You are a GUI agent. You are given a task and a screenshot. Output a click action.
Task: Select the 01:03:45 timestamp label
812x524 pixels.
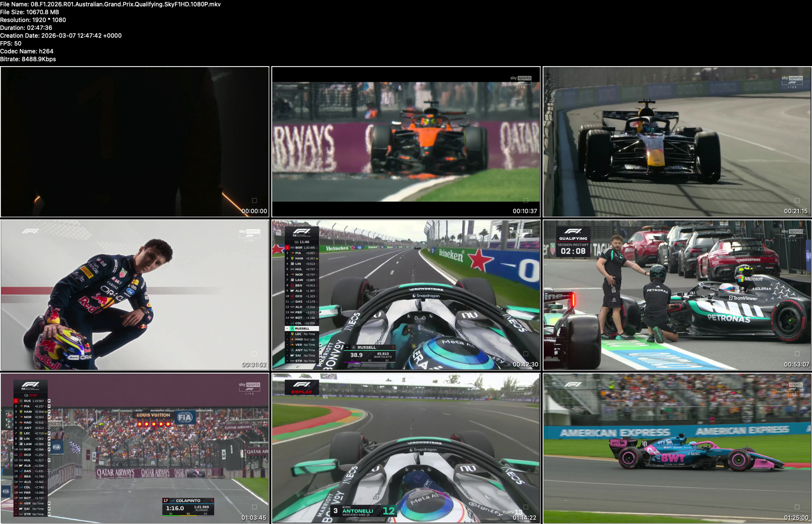click(x=254, y=518)
